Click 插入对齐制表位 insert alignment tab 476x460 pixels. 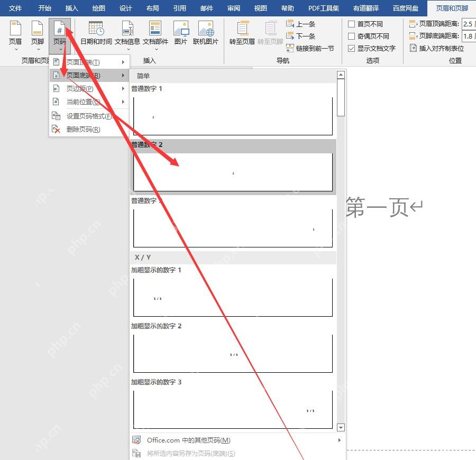pyautogui.click(x=437, y=48)
